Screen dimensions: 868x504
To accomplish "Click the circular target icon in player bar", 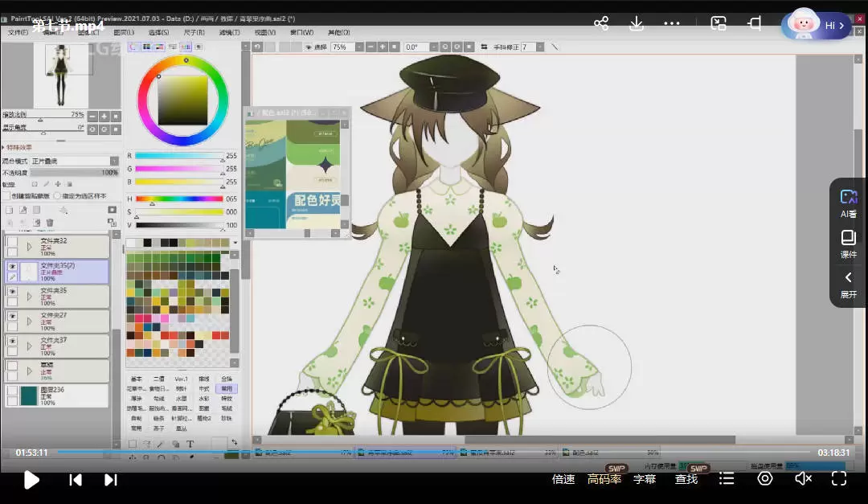I will [x=765, y=478].
